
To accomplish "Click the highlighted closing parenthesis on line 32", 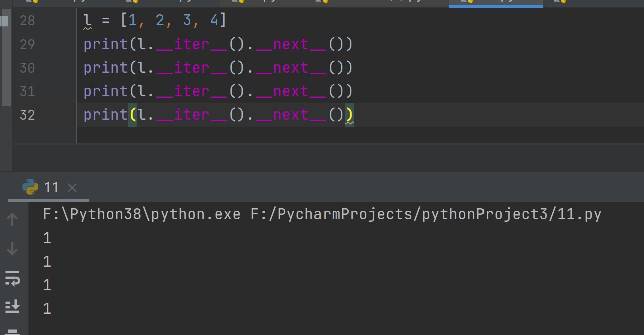I will coord(349,115).
